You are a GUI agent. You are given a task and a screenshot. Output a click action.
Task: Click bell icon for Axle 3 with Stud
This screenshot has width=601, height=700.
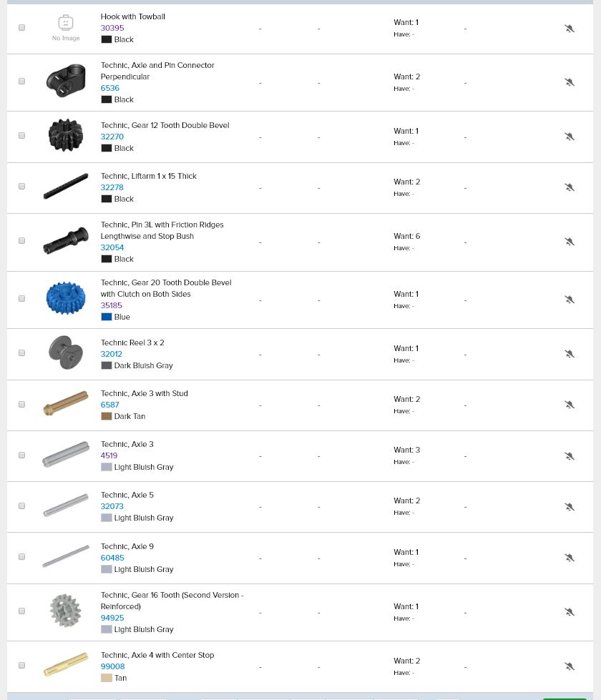click(570, 405)
